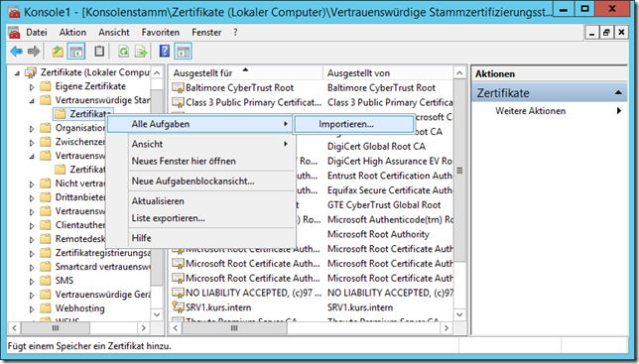
Task: Click the NO LIABILITY ACCEPTED certificate icon
Action: pyautogui.click(x=178, y=293)
